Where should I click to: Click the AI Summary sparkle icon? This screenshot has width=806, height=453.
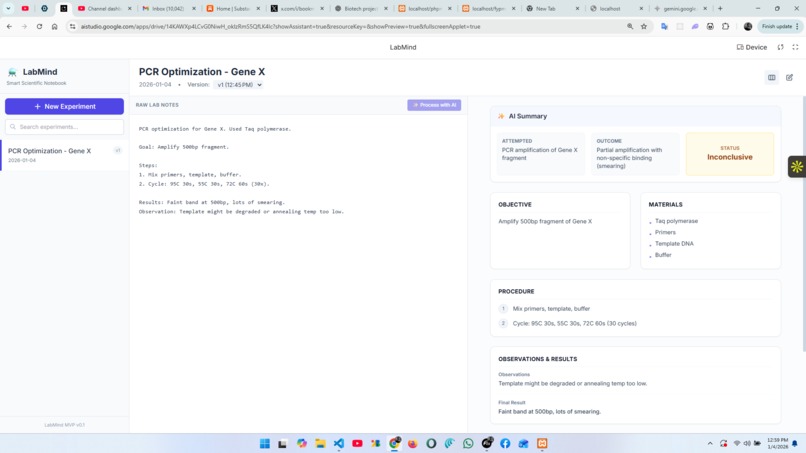click(501, 116)
